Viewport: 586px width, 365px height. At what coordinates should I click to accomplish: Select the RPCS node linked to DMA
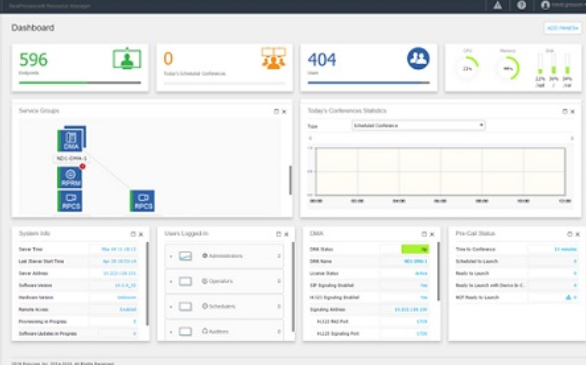click(142, 201)
